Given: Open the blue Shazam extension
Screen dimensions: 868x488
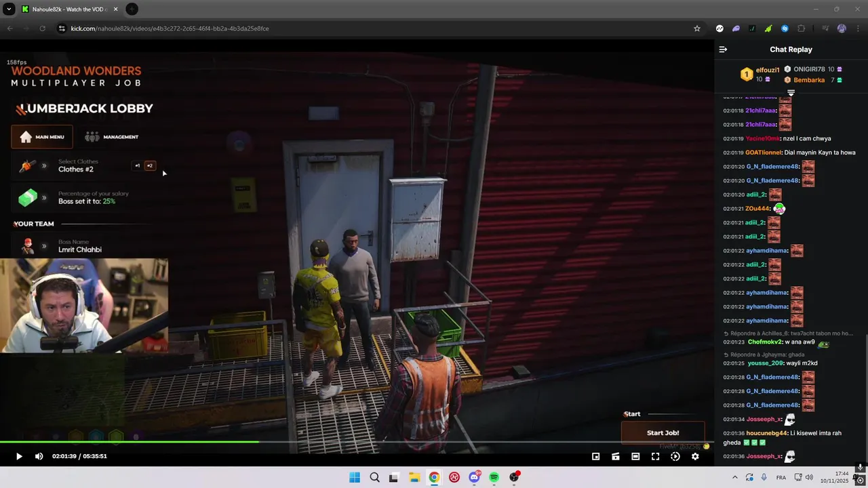Looking at the screenshot, I should click(785, 28).
